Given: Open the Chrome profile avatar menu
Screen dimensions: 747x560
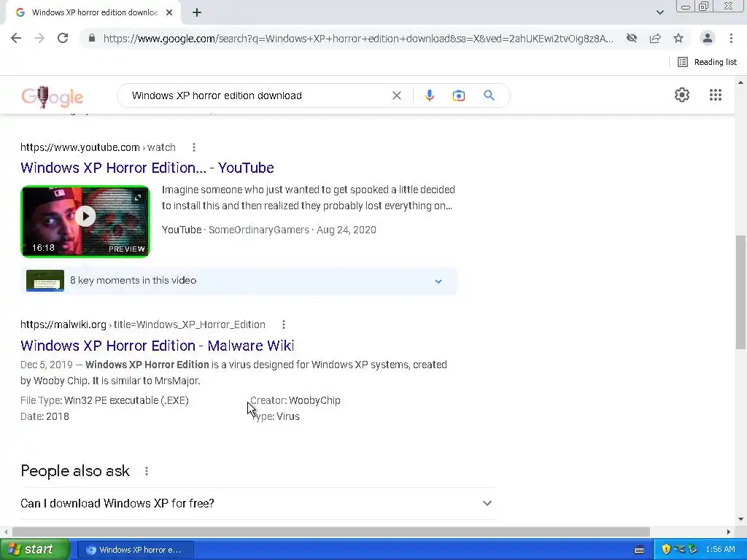Looking at the screenshot, I should click(x=708, y=38).
